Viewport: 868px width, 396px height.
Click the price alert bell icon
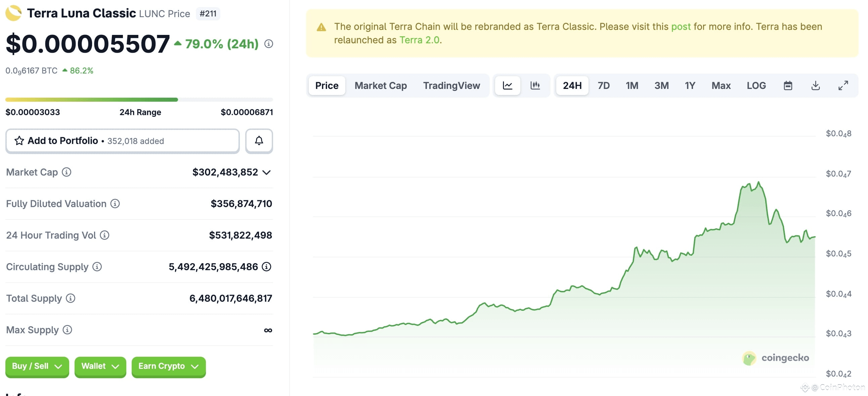pyautogui.click(x=259, y=141)
